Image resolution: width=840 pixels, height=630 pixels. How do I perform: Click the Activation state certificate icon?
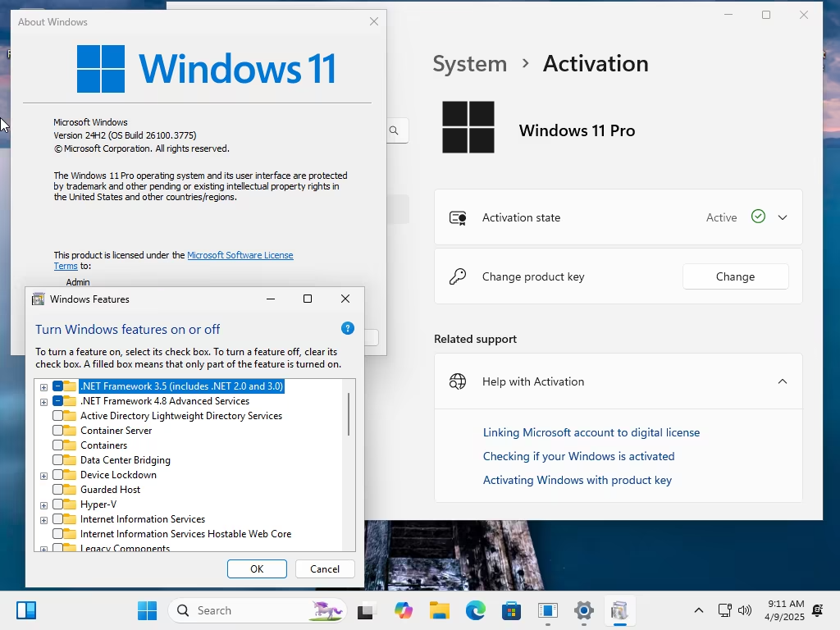[458, 217]
